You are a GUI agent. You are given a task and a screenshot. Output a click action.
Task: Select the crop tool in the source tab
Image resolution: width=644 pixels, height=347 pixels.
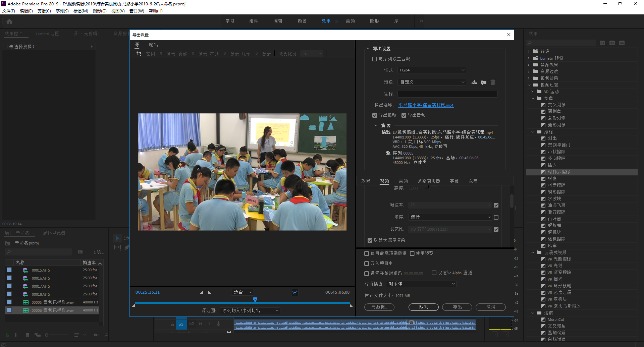click(139, 54)
